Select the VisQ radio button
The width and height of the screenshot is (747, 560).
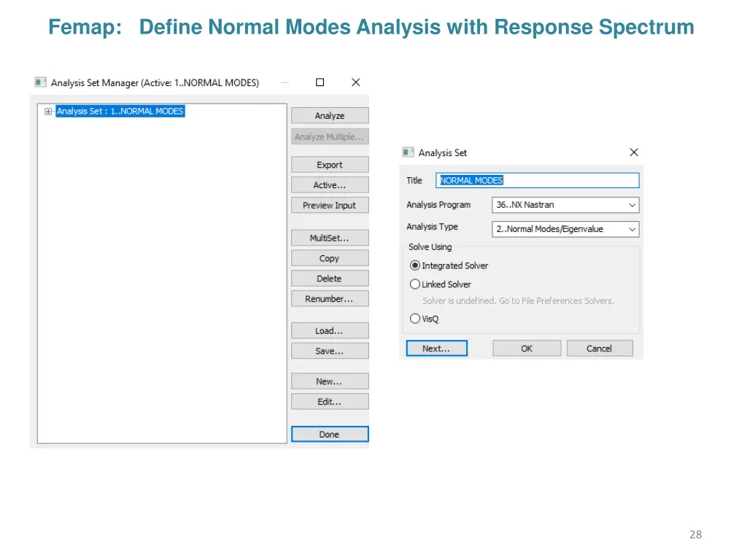(x=415, y=319)
